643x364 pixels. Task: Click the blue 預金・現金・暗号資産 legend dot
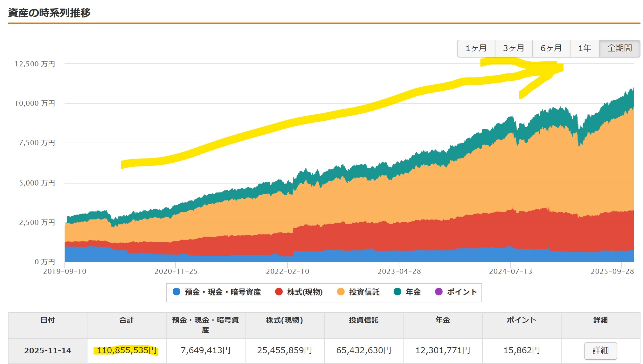click(176, 292)
